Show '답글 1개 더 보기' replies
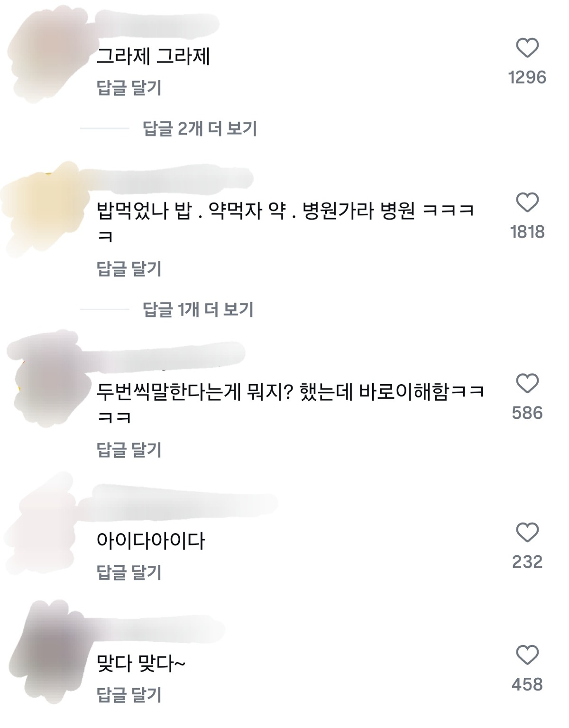The width and height of the screenshot is (569, 728). pos(198,310)
